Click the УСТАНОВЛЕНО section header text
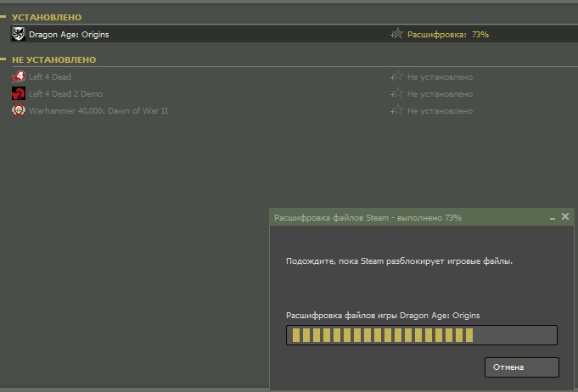 (x=47, y=17)
